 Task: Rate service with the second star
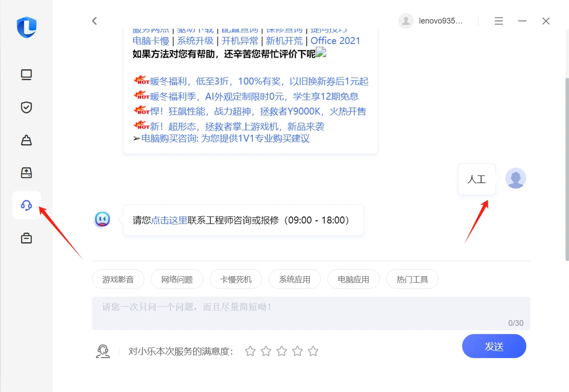tap(266, 351)
